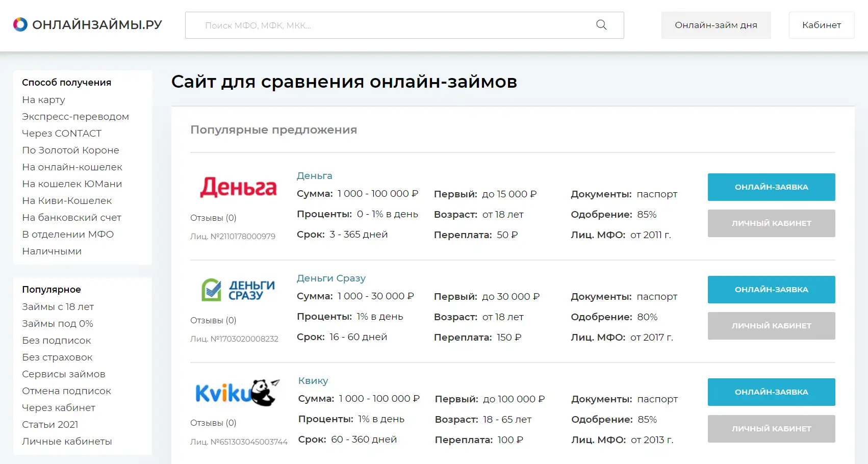This screenshot has height=464, width=868.
Task: Open На банковский счет link
Action: (71, 218)
